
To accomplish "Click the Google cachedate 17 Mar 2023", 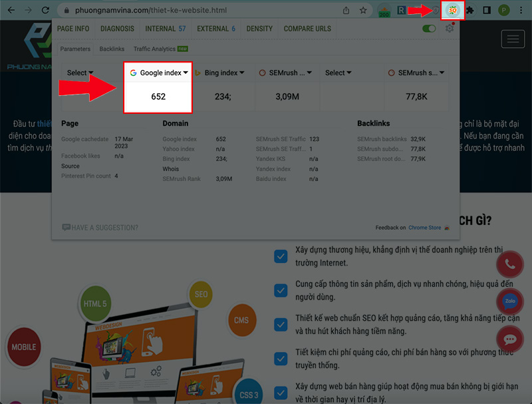I will point(124,142).
